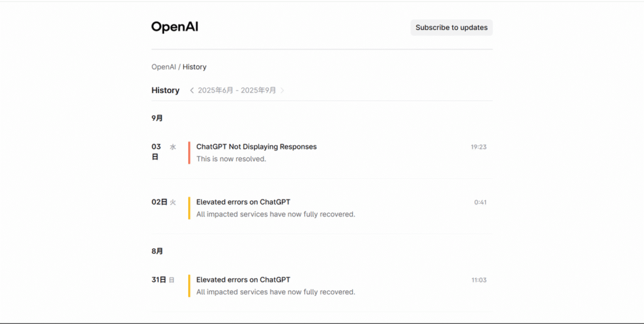
Task: Click the 2025年6月 - 2025年9月 date range
Action: point(237,91)
